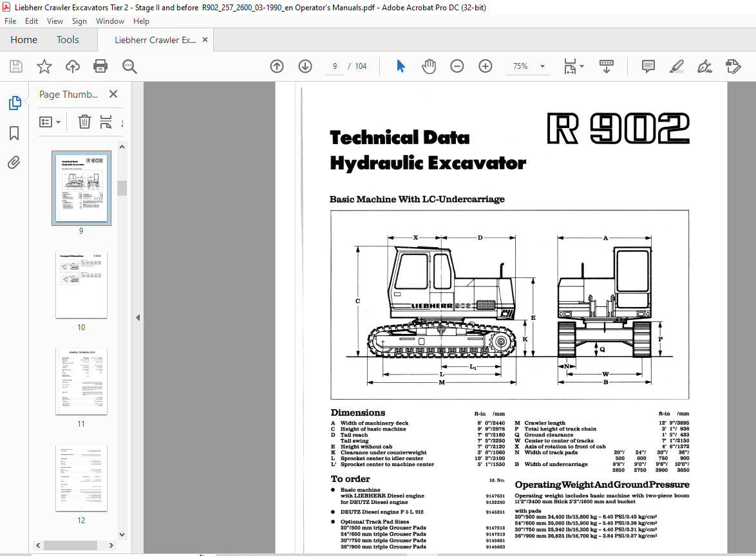
Task: Save the file with the floppy icon
Action: pyautogui.click(x=16, y=66)
